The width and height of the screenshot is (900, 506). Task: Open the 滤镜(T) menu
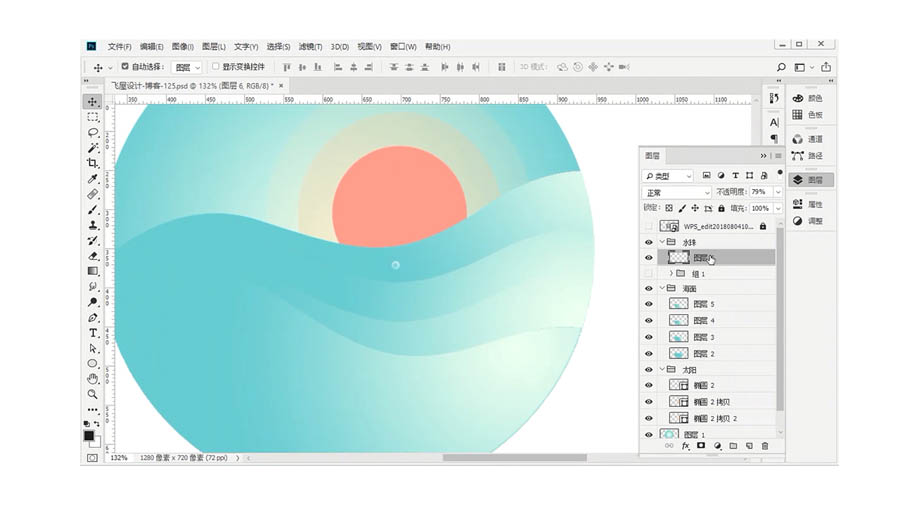[x=308, y=47]
